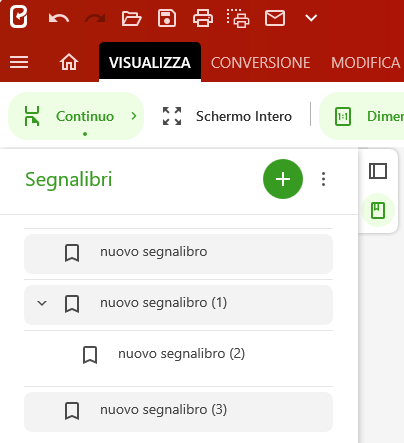Screen dimensions: 404x443
Task: Send document via email envelope icon
Action: [x=275, y=18]
